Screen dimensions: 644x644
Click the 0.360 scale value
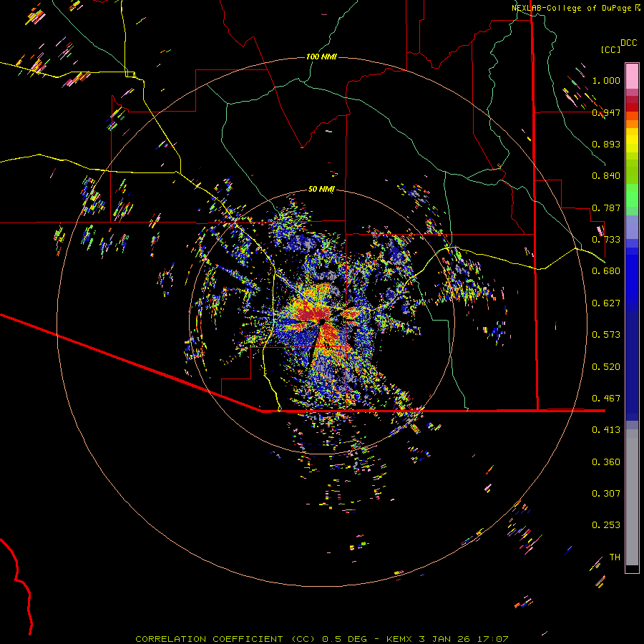[x=606, y=462]
